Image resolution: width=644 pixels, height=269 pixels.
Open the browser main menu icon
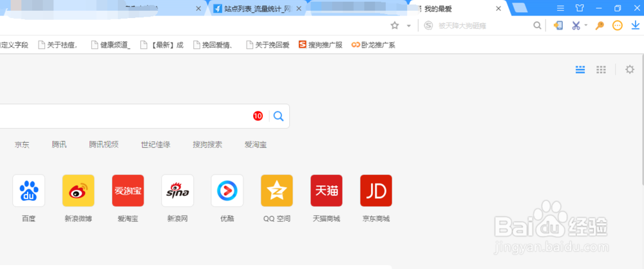[x=560, y=8]
